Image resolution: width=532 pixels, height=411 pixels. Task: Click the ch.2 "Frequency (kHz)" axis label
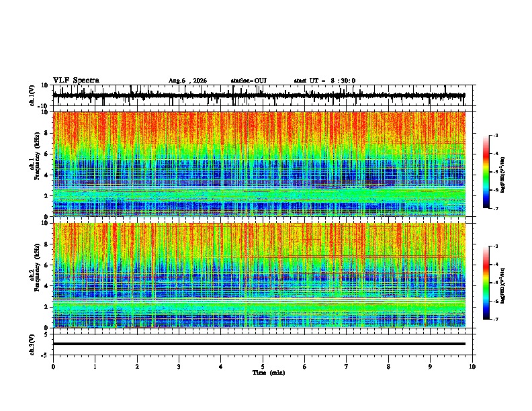(x=37, y=267)
